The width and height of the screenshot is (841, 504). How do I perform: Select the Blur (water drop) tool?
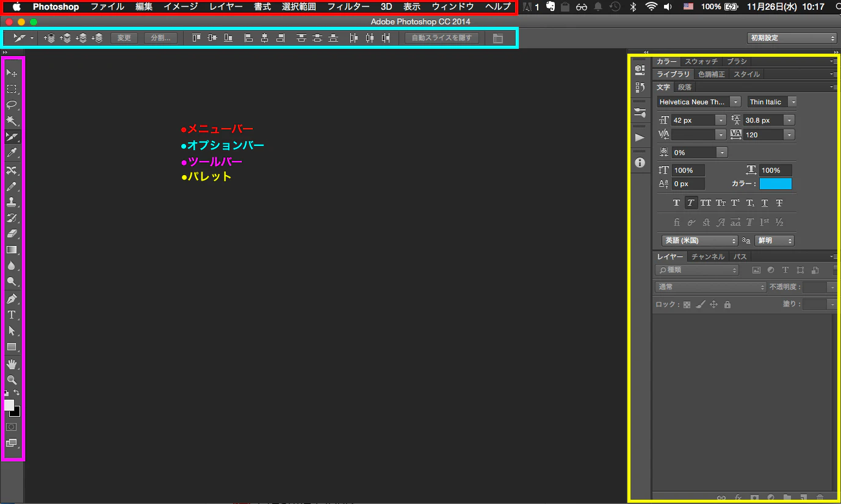tap(12, 265)
